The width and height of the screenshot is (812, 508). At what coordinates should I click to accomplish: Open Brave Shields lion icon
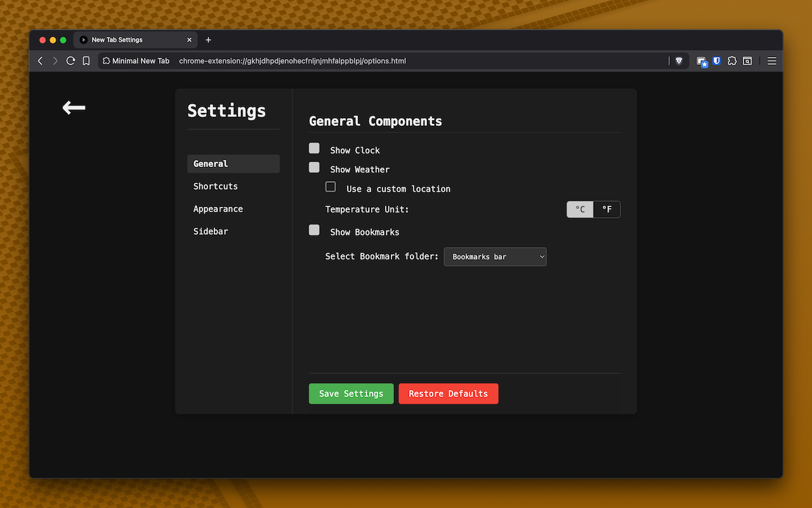pyautogui.click(x=679, y=61)
